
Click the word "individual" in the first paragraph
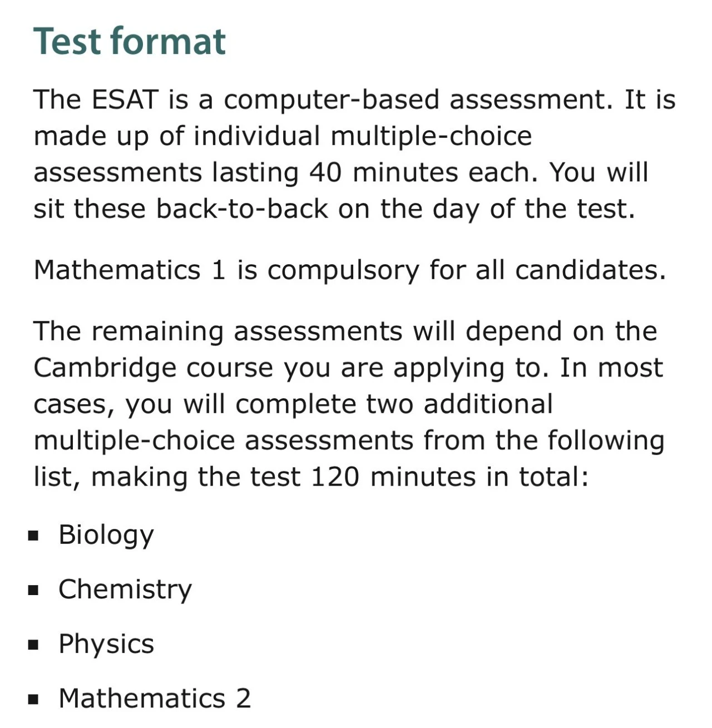point(256,136)
